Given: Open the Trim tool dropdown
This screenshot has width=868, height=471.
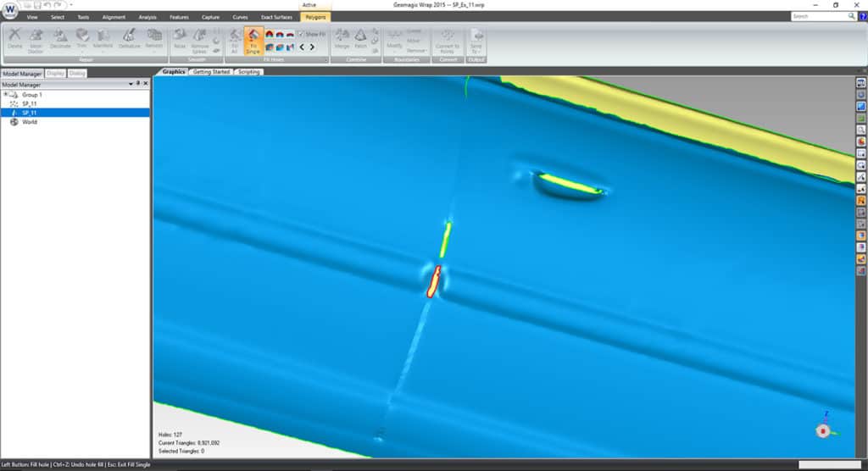Looking at the screenshot, I should pyautogui.click(x=82, y=39).
